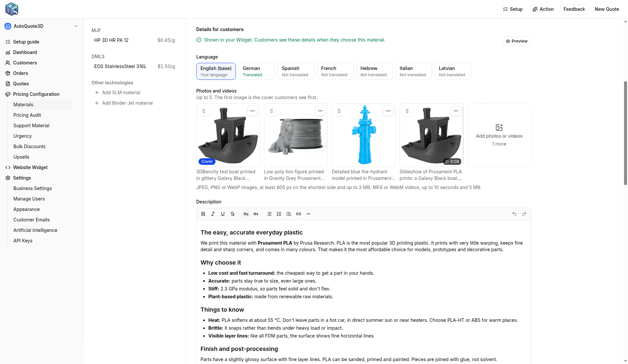Screen dimensions: 628x364
Task: Click the app logo in header
Action: click(x=12, y=9)
